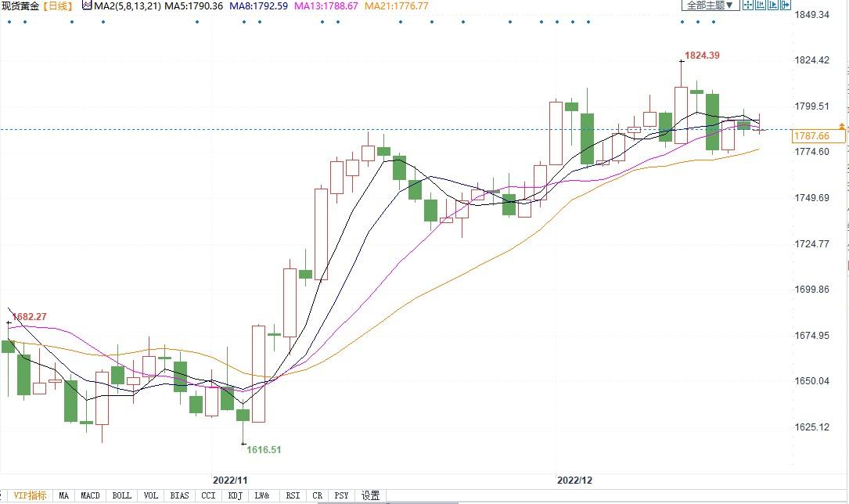The width and height of the screenshot is (849, 504).
Task: Choose the RSI indicator tab
Action: [293, 495]
